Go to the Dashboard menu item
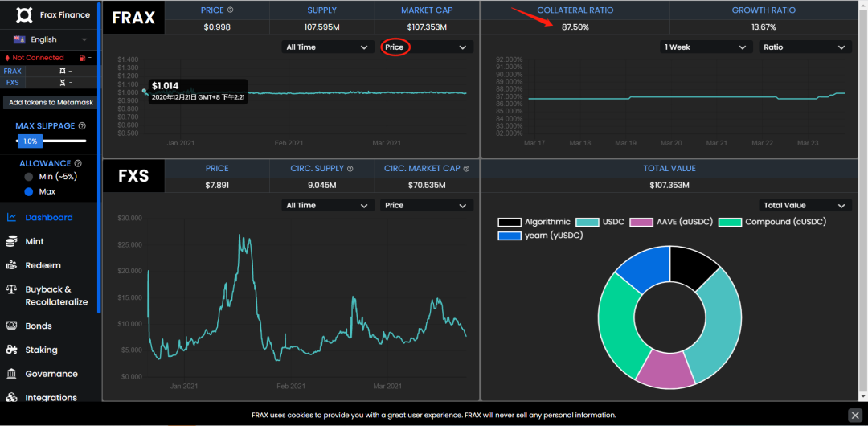This screenshot has width=868, height=426. coord(49,218)
